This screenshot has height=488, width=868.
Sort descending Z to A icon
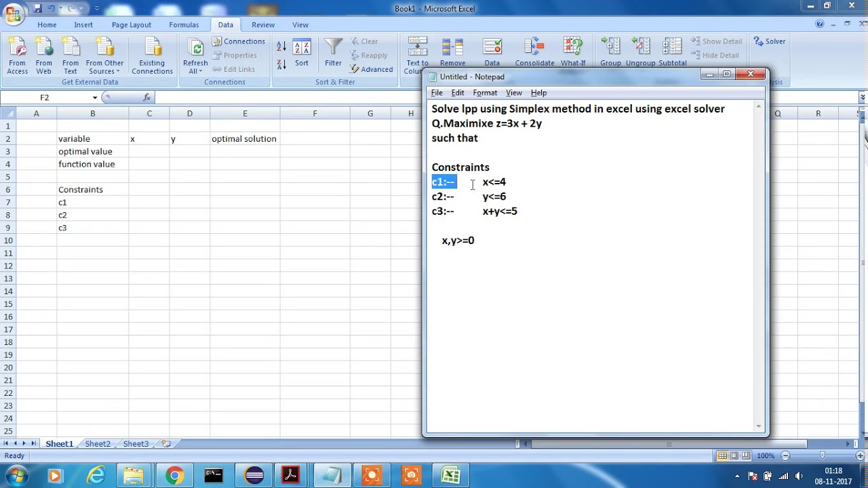coord(281,64)
